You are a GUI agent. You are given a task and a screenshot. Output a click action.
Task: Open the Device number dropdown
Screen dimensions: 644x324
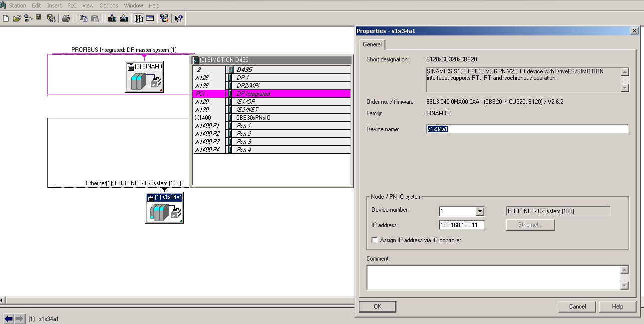pos(480,211)
